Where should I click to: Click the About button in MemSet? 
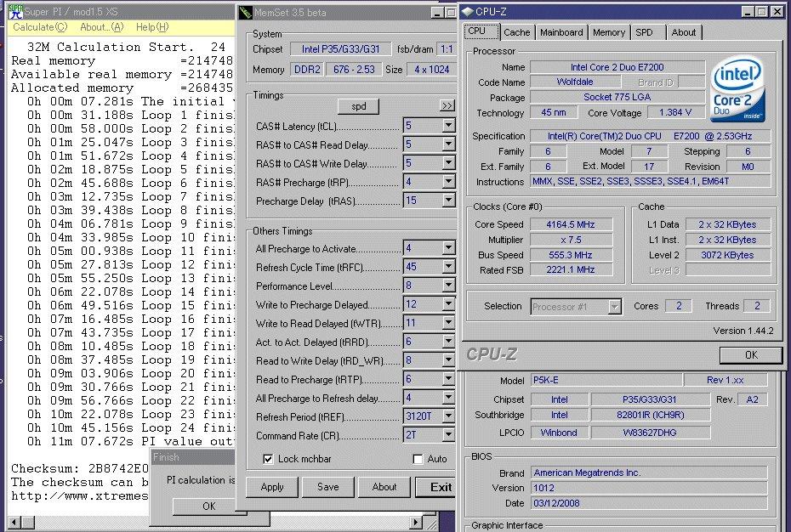point(384,487)
